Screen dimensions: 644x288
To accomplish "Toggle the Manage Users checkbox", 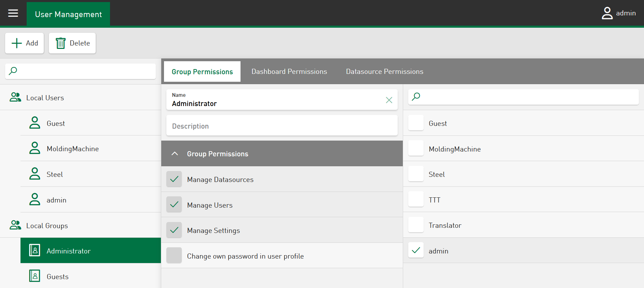I will coord(174,205).
